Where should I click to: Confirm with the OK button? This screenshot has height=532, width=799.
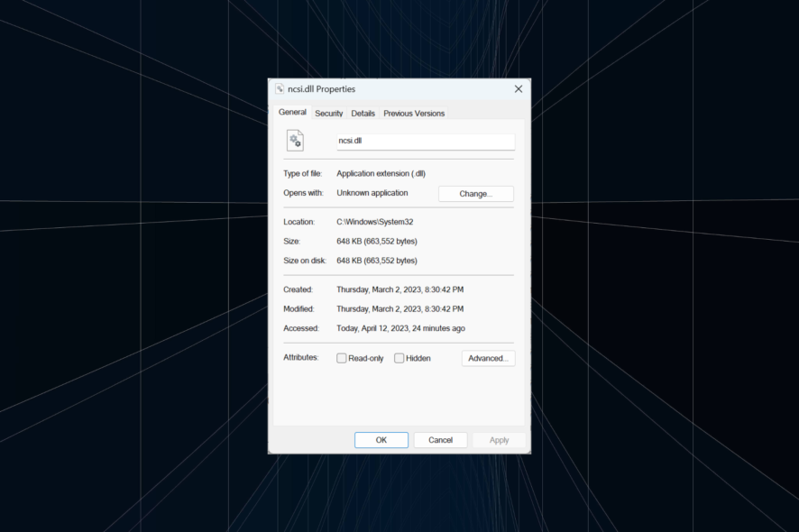(x=381, y=440)
